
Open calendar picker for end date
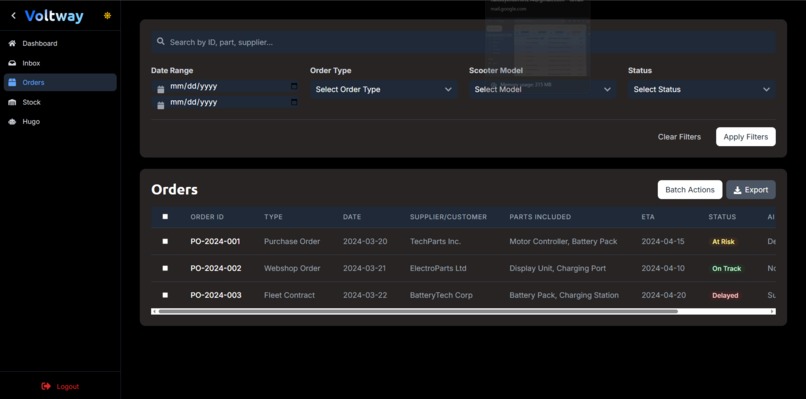pyautogui.click(x=294, y=102)
